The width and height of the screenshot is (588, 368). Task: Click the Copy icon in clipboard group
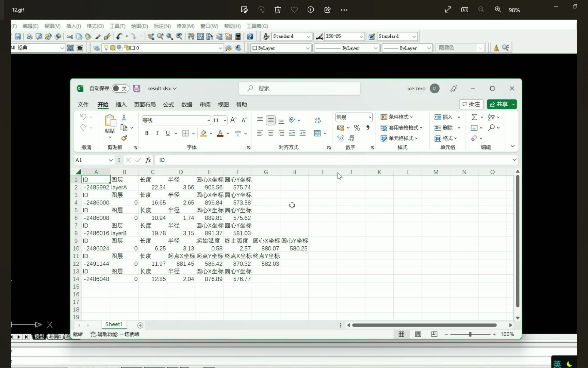(124, 128)
